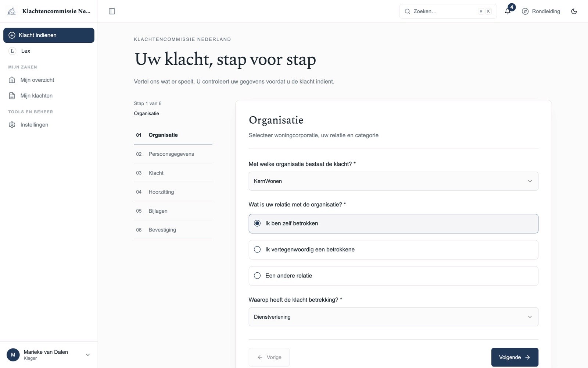Click the Zoeken search field

pyautogui.click(x=448, y=11)
